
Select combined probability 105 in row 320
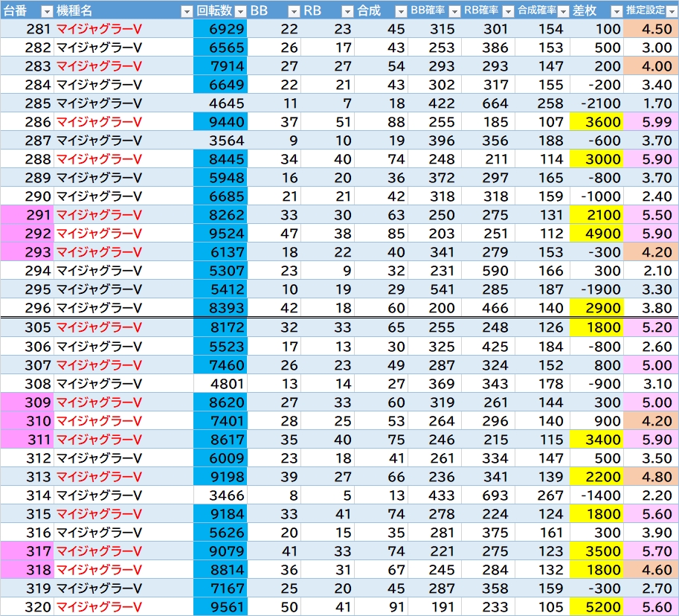(543, 606)
